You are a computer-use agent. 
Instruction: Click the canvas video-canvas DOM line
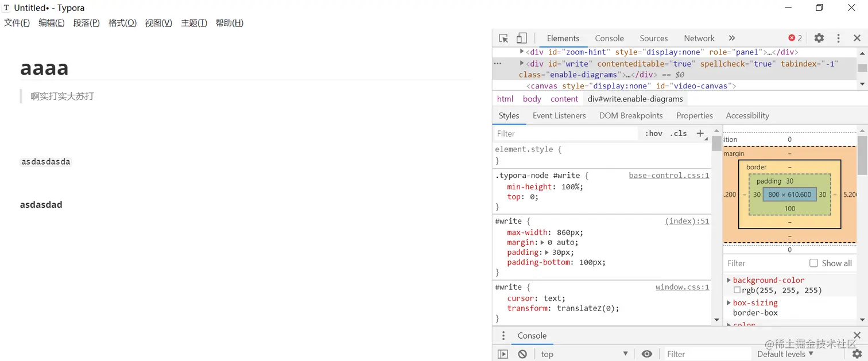(x=631, y=86)
